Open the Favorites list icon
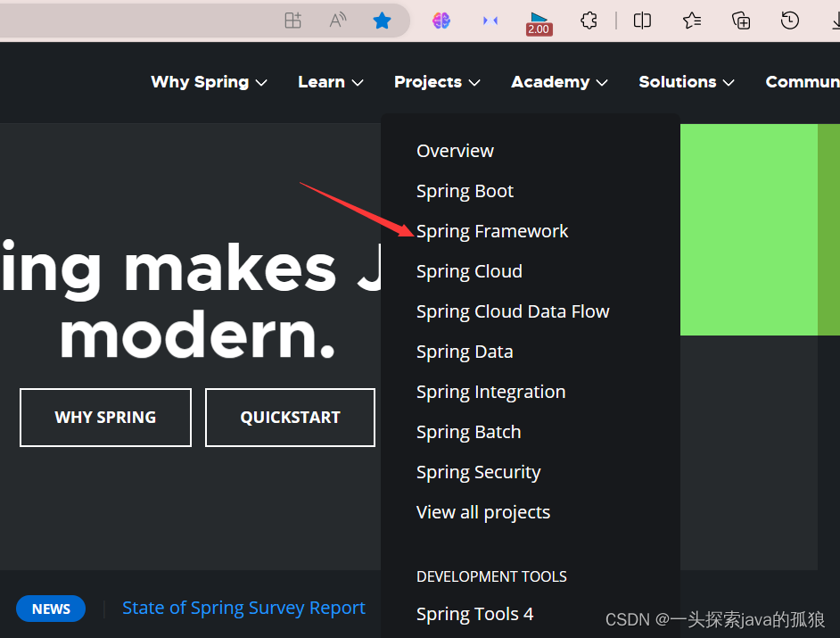This screenshot has height=638, width=840. coord(692,21)
